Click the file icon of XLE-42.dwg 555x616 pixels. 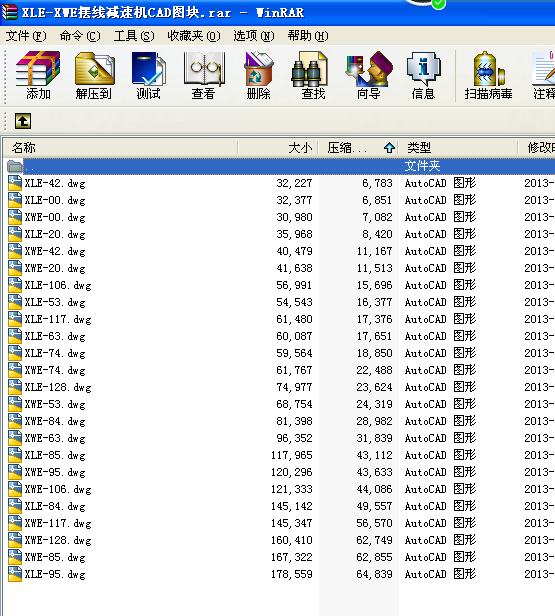pos(15,183)
